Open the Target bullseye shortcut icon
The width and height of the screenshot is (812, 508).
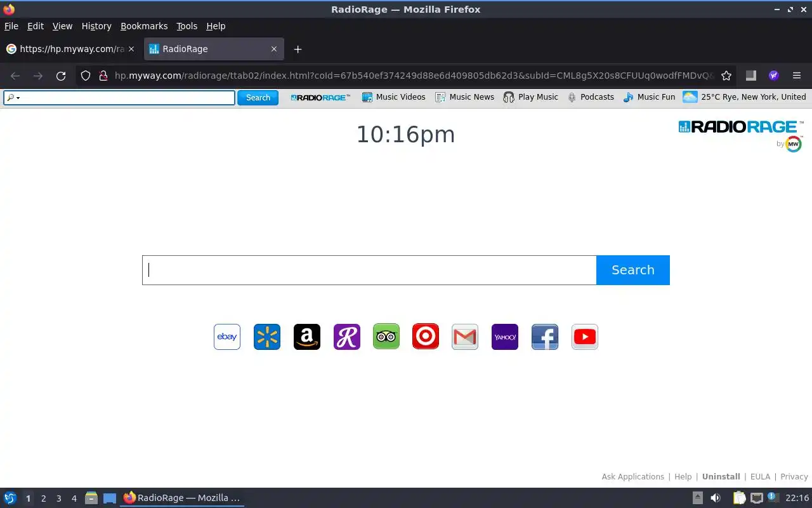point(426,337)
